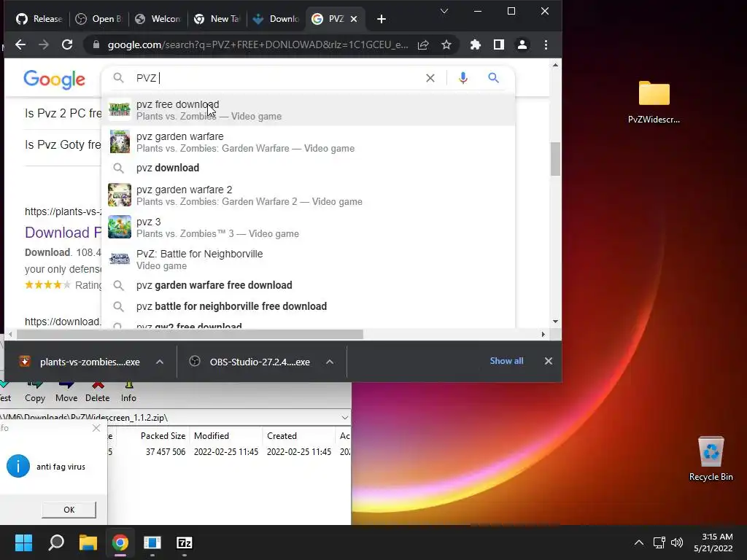Expand the 7-Zip path dropdown arrow
This screenshot has width=747, height=560.
(344, 418)
